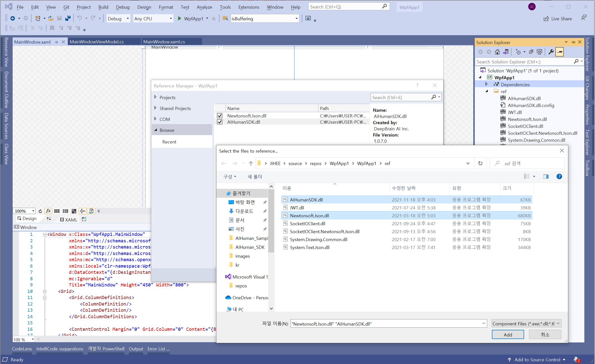The image size is (595, 364).
Task: Click Properties wrench in Solution Explorer
Action: pyautogui.click(x=551, y=52)
